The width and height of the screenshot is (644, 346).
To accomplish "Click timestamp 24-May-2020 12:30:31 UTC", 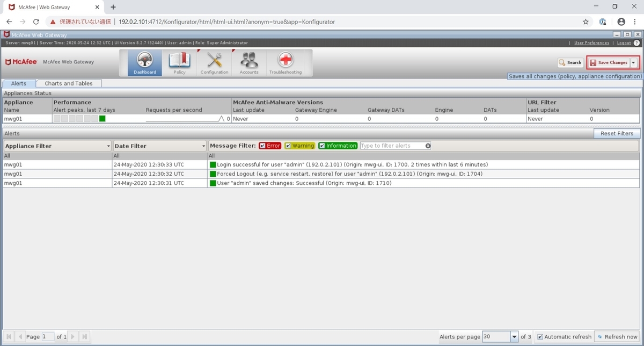I will click(149, 183).
